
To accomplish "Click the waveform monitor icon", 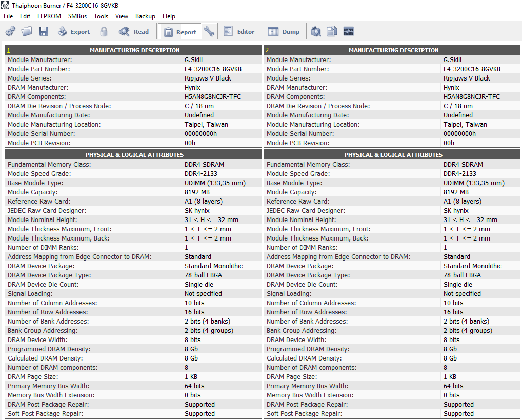I will point(349,32).
